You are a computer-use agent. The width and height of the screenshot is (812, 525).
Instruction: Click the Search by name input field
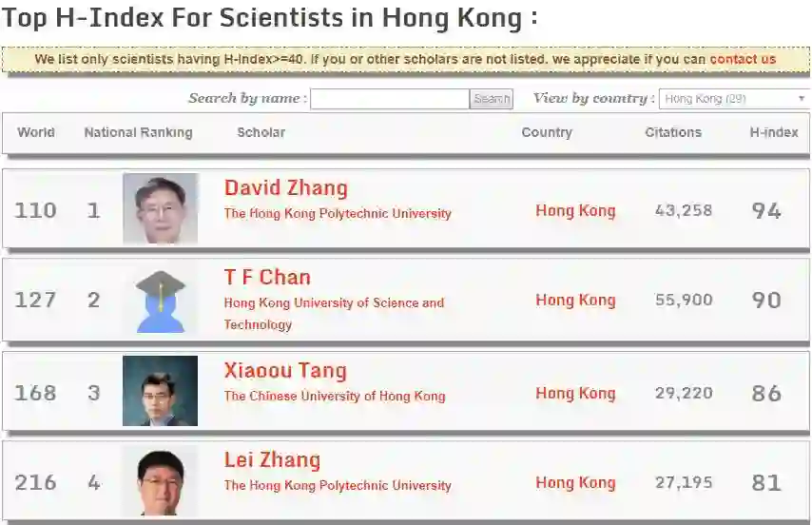coord(390,99)
